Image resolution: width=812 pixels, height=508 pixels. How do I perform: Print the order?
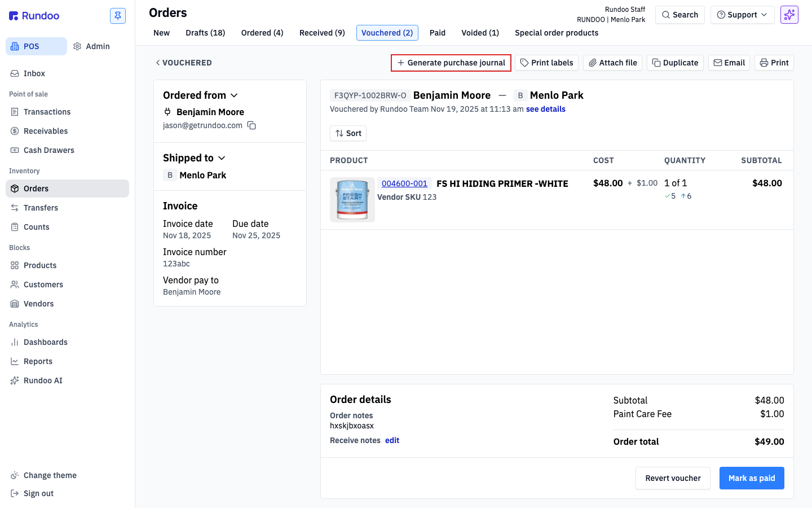click(x=774, y=63)
